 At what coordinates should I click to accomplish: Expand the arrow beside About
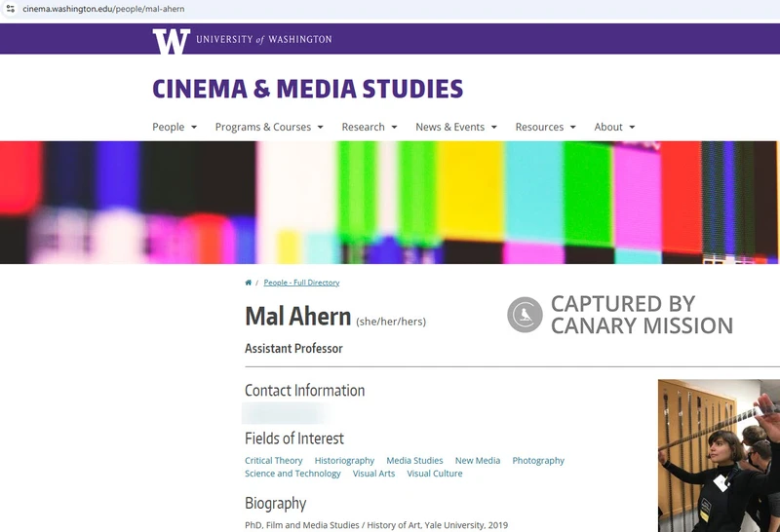pos(632,128)
